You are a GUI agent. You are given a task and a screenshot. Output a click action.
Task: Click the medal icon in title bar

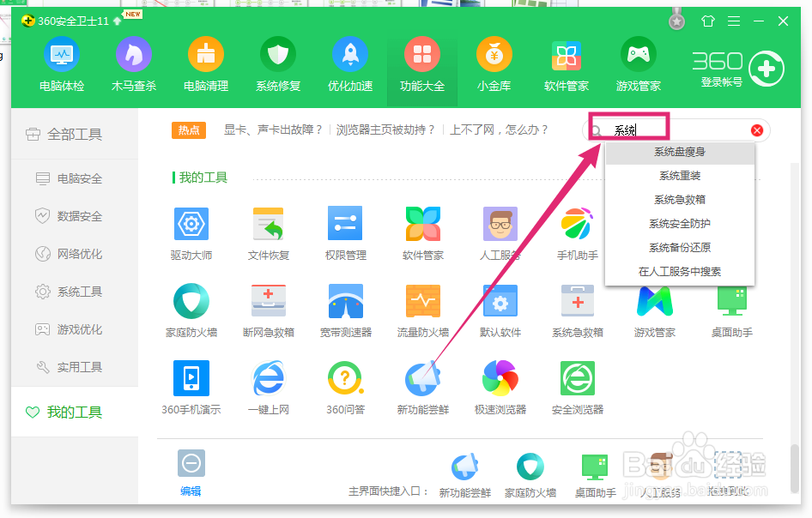point(676,20)
